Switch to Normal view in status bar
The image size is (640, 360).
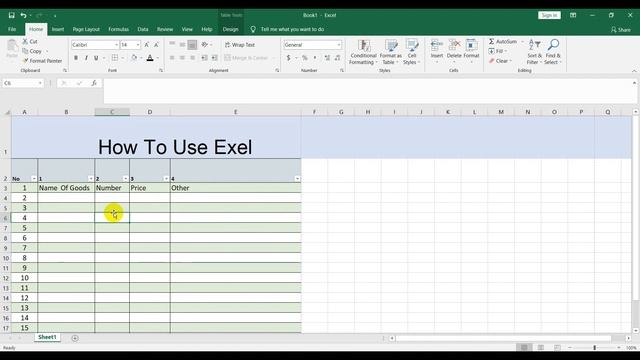(x=524, y=347)
